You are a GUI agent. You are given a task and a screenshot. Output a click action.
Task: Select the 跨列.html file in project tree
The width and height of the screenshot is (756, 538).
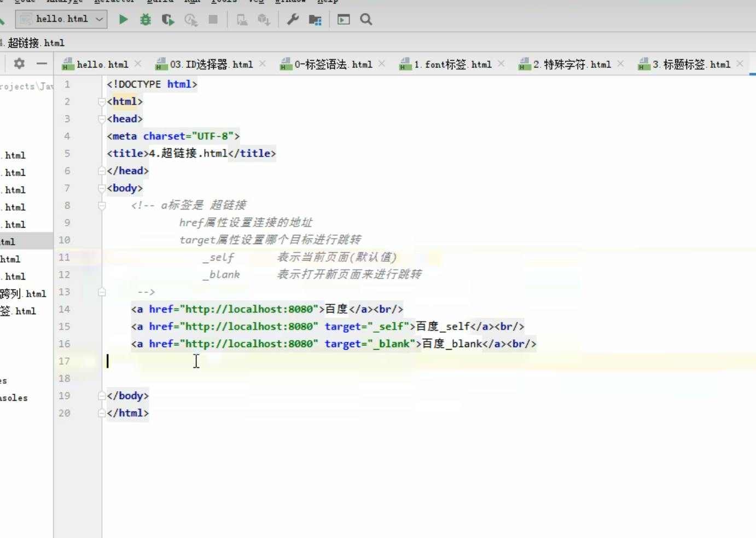point(23,294)
